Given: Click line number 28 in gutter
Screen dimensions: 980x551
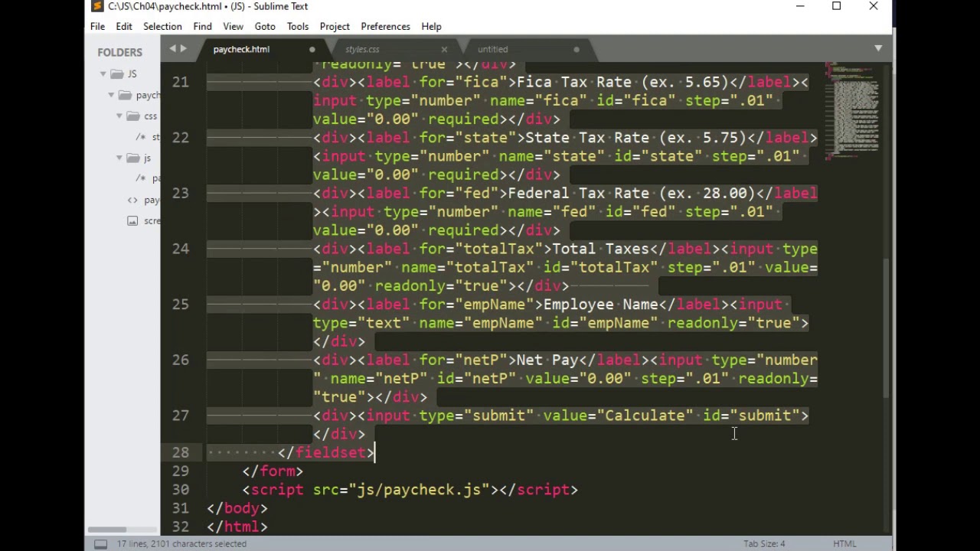Looking at the screenshot, I should tap(180, 452).
